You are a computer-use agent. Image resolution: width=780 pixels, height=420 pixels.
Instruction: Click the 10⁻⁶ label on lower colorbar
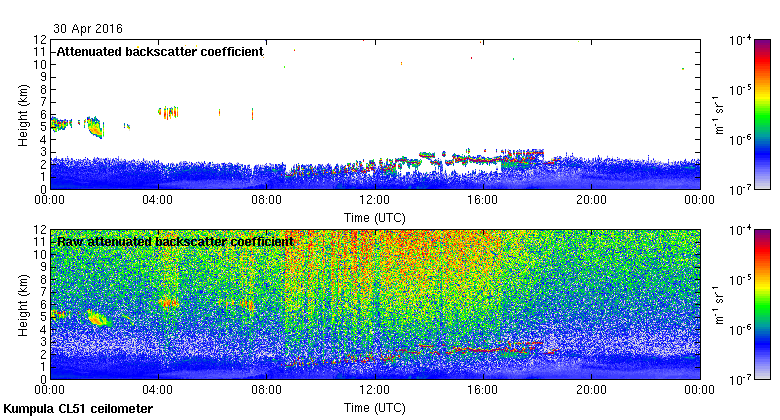click(740, 330)
